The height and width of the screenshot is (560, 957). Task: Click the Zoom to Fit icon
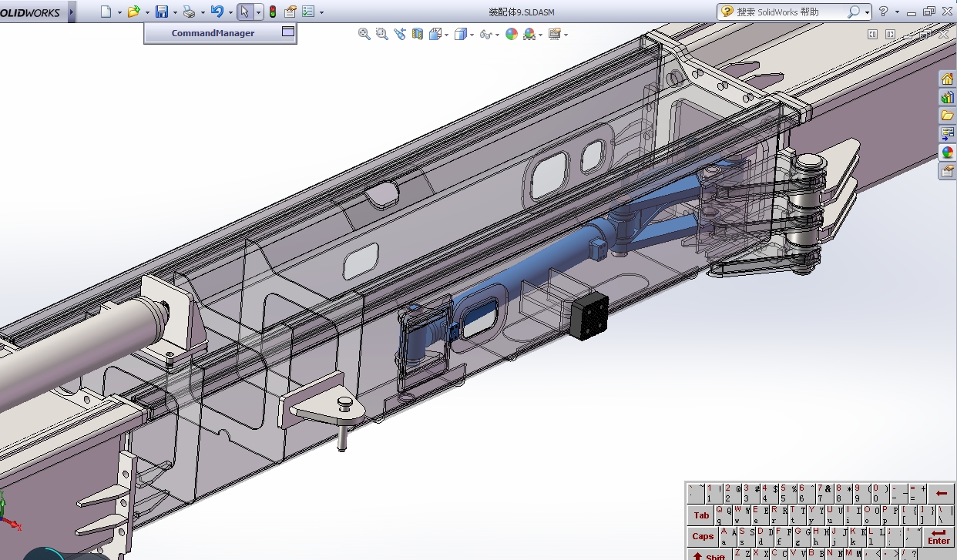coord(364,34)
